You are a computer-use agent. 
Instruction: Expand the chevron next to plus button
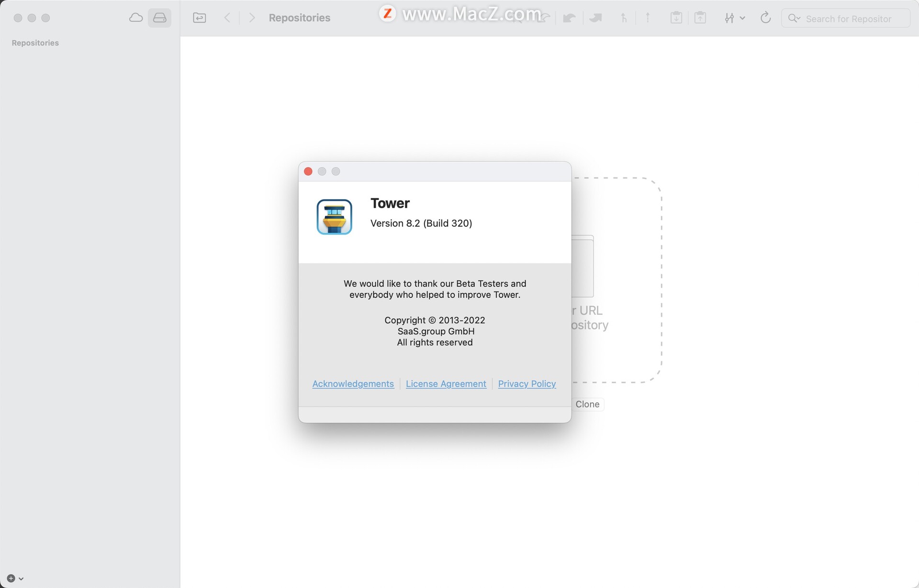click(x=21, y=578)
